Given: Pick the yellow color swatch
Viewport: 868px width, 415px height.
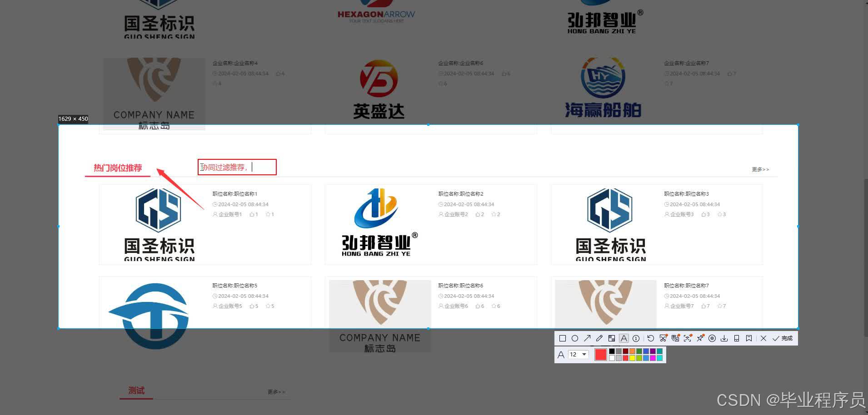Looking at the screenshot, I should [x=632, y=358].
